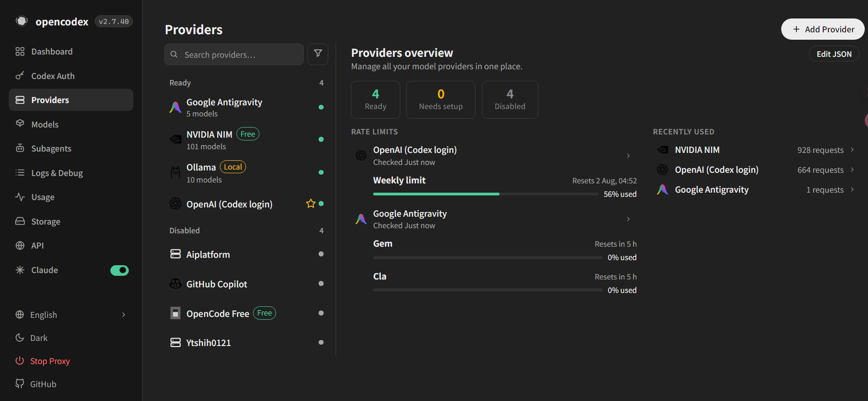Toggle the Claude switch off
The height and width of the screenshot is (401, 868).
(x=120, y=270)
